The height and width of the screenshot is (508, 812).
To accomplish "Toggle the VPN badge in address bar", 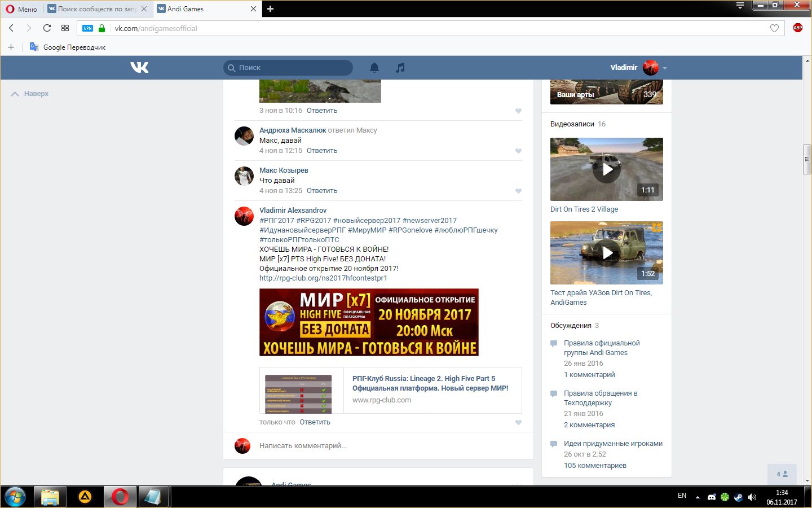I will tap(88, 28).
